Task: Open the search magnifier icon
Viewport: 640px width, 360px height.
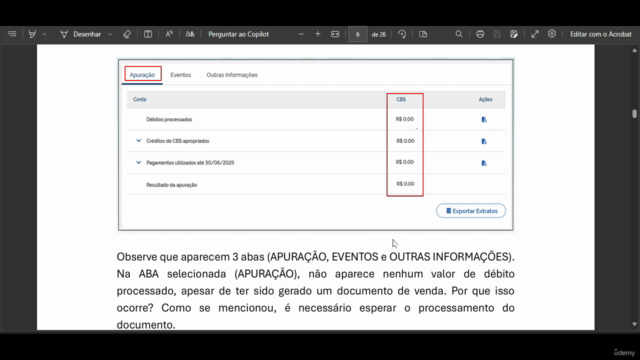Action: [x=459, y=34]
